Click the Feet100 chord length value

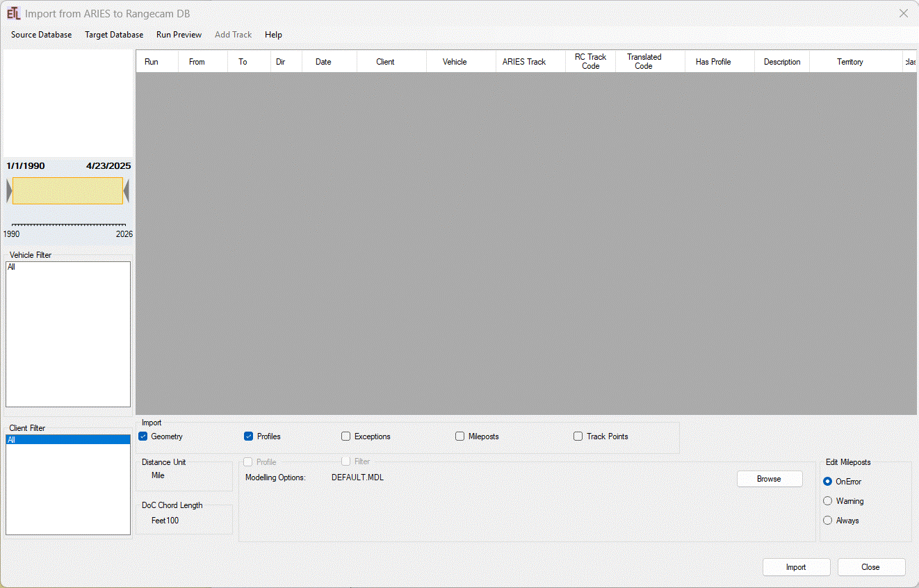point(165,521)
